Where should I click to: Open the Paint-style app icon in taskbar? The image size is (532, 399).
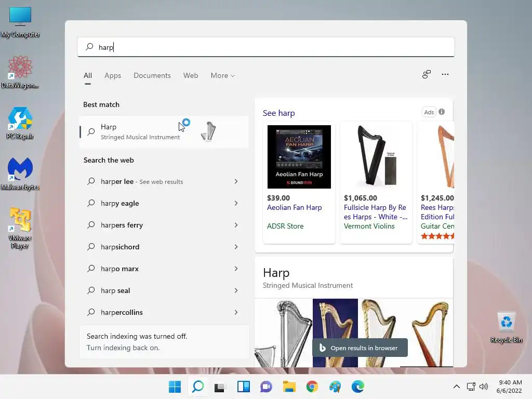coord(335,387)
